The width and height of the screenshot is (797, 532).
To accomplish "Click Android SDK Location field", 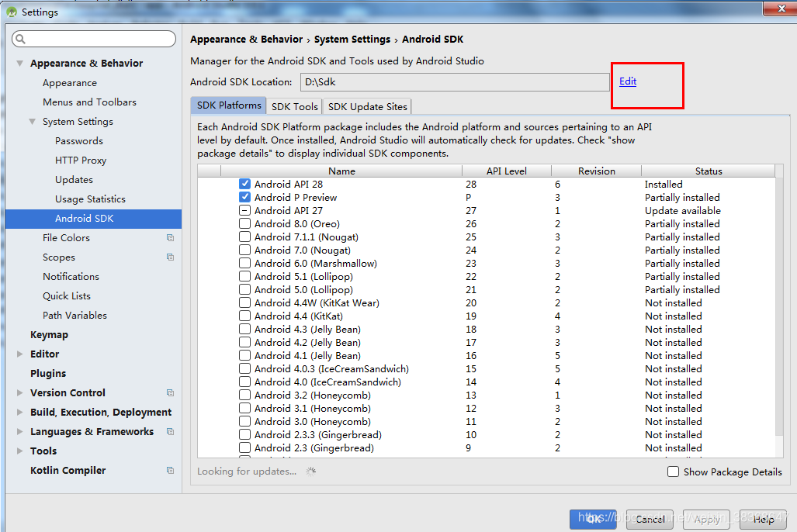I will tap(455, 82).
